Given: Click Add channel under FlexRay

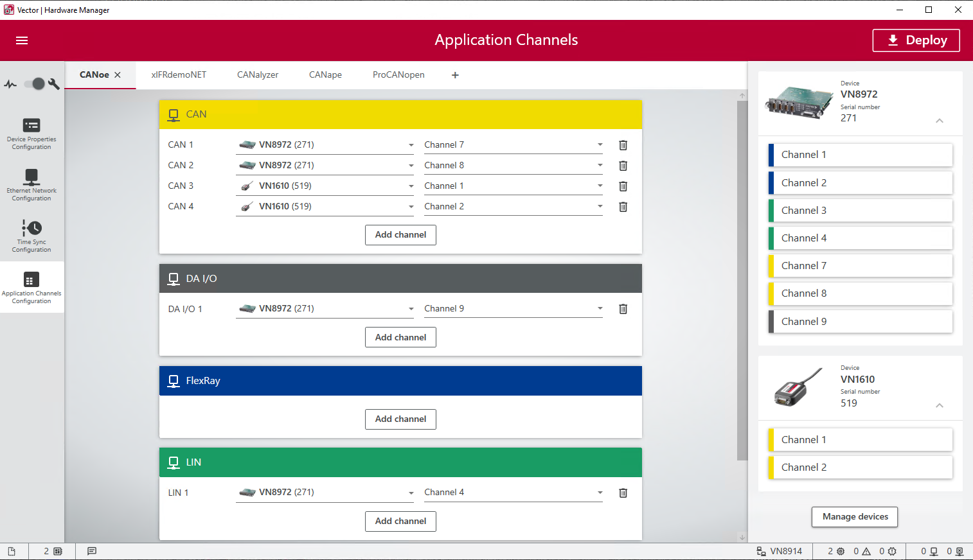Looking at the screenshot, I should click(x=400, y=419).
